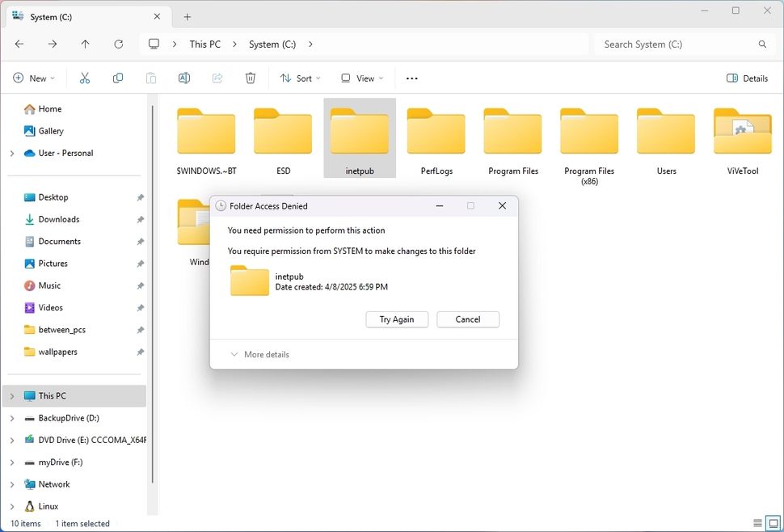The height and width of the screenshot is (532, 784).
Task: Rename the selected item using the Rename icon
Action: [x=184, y=78]
